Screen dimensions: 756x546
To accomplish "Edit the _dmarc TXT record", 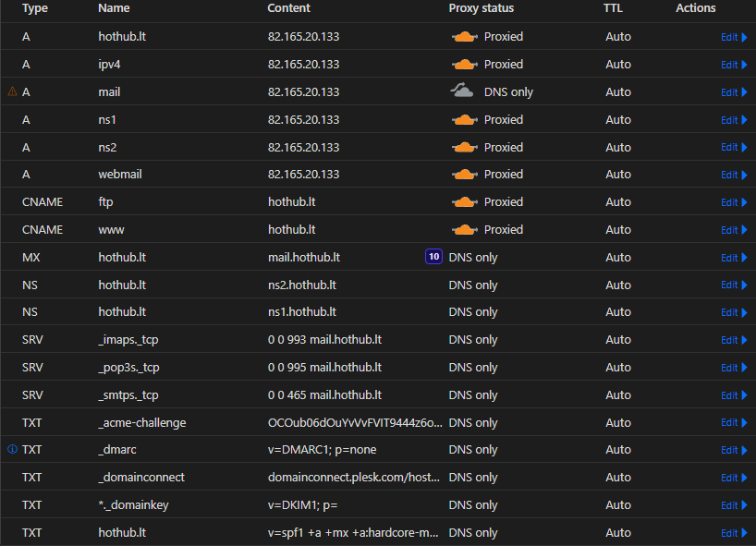I will click(734, 450).
